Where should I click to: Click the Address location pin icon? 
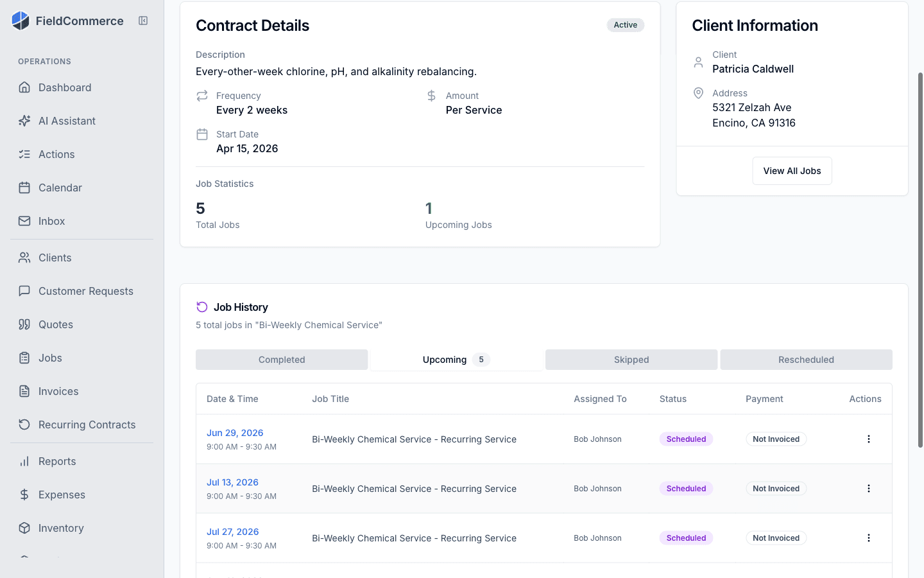tap(698, 93)
